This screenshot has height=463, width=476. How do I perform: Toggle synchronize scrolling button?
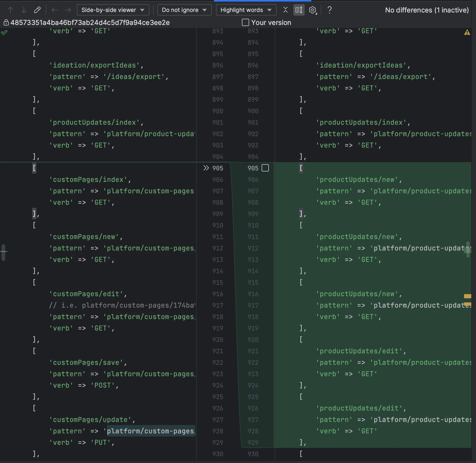click(299, 10)
